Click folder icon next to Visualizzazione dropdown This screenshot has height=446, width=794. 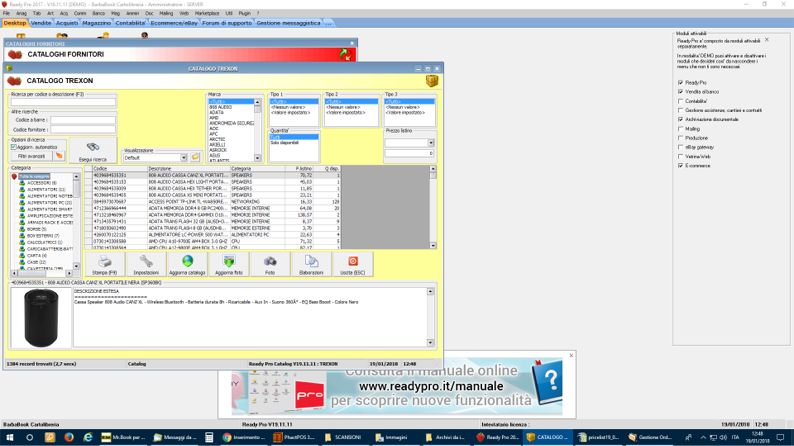click(x=195, y=157)
